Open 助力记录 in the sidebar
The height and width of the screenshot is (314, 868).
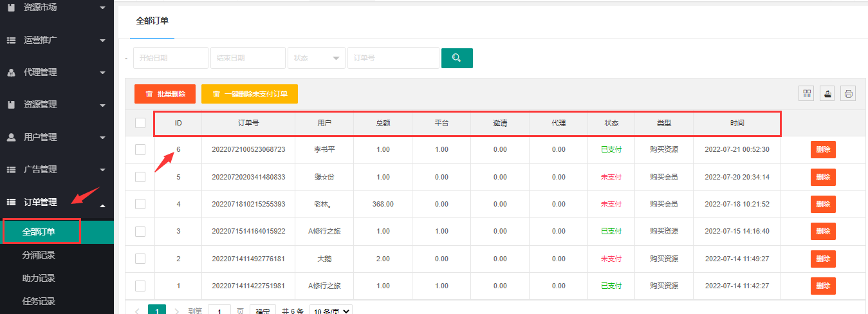click(x=39, y=278)
